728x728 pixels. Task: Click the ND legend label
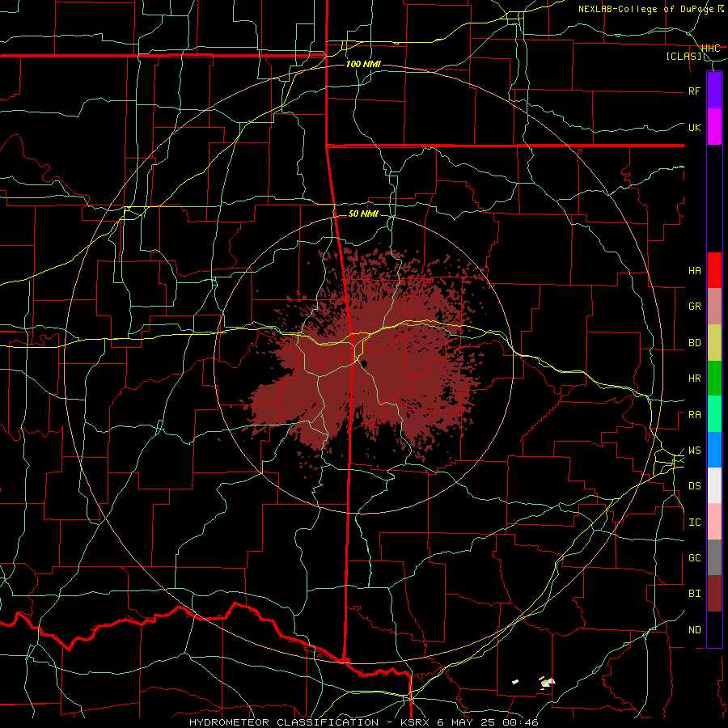[694, 630]
